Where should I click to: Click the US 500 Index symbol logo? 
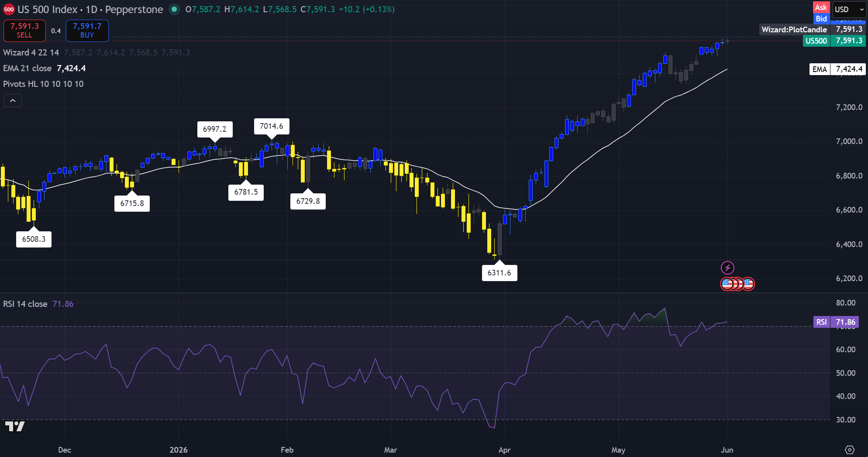pyautogui.click(x=9, y=9)
